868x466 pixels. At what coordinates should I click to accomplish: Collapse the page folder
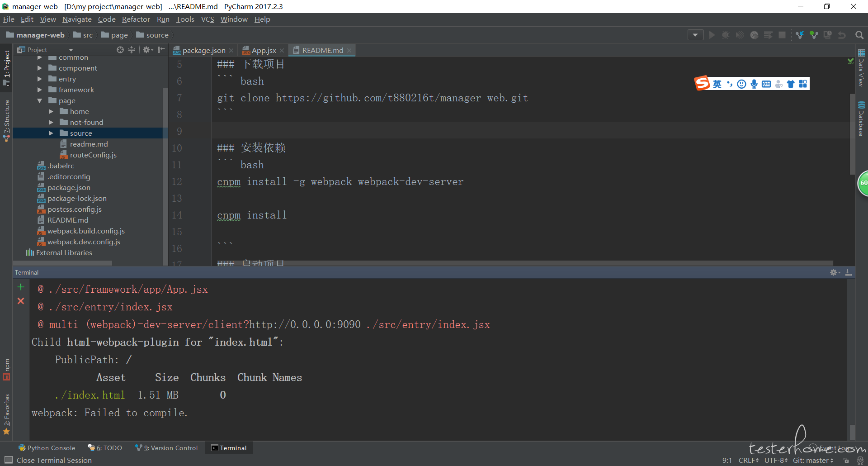[39, 100]
